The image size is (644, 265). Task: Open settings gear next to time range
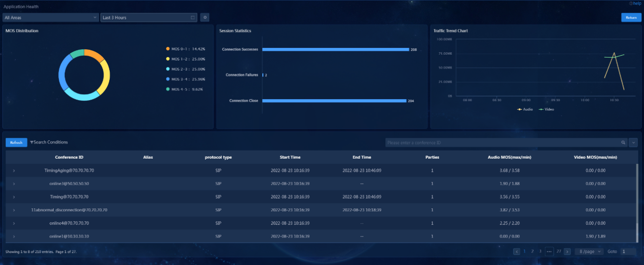coord(205,17)
